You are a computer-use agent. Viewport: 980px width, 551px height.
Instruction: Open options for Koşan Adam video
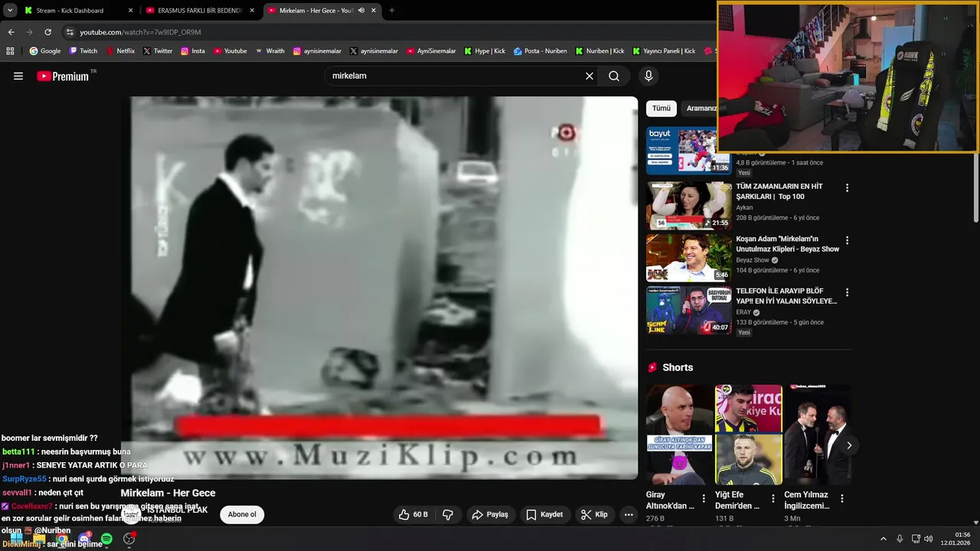(x=847, y=240)
